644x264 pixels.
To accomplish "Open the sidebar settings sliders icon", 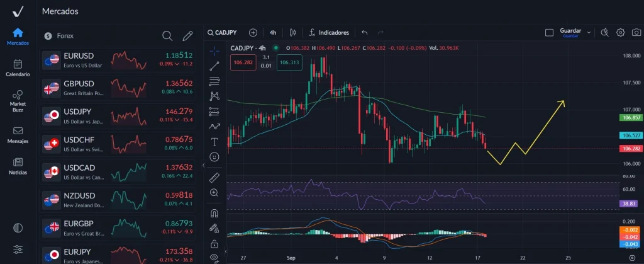I will (x=18, y=250).
